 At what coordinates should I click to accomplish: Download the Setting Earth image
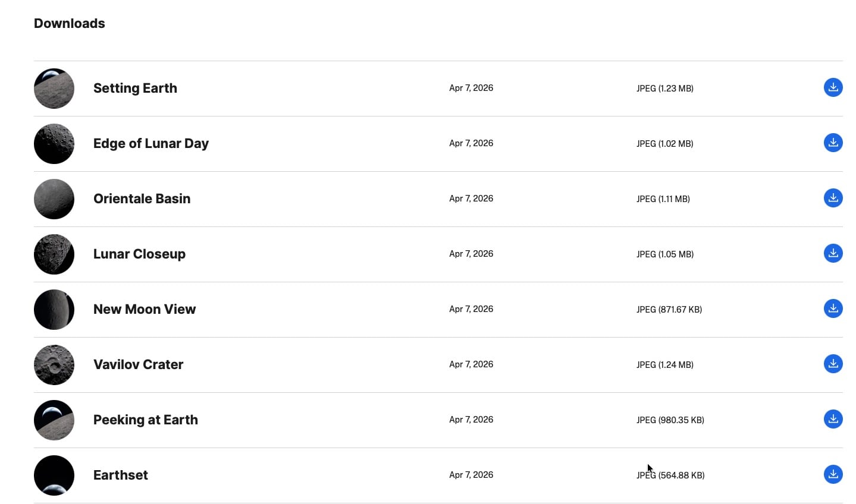pos(833,88)
